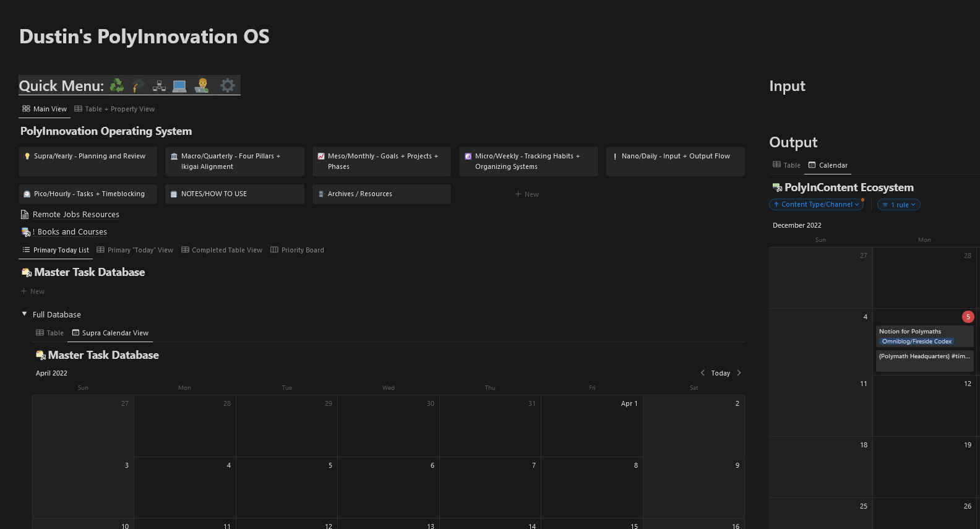
Task: Collapse the Full Database toggle
Action: (25, 314)
